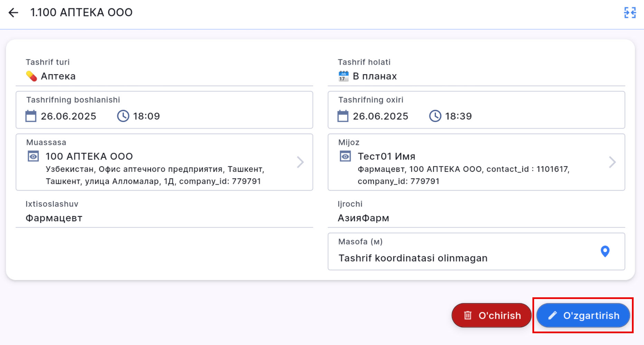The width and height of the screenshot is (644, 345).
Task: Click the eye icon in Muassasa card
Action: coord(33,157)
